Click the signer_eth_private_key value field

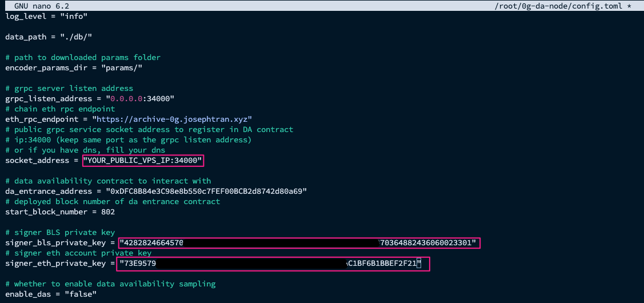273,264
